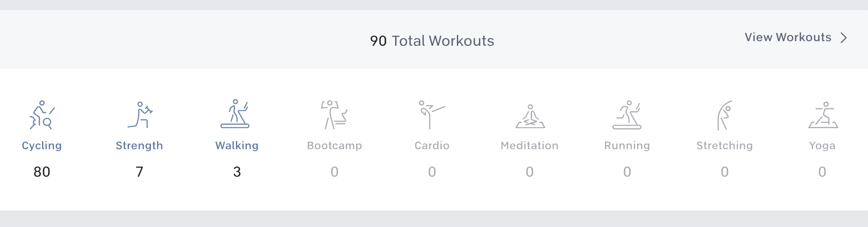The height and width of the screenshot is (227, 868).
Task: Tap the Cardio kick icon
Action: pos(432,115)
